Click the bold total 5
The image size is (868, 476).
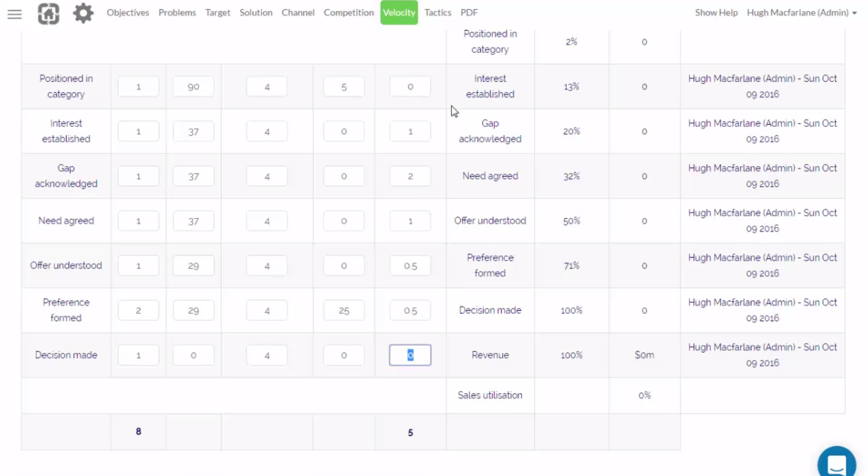pyautogui.click(x=410, y=432)
